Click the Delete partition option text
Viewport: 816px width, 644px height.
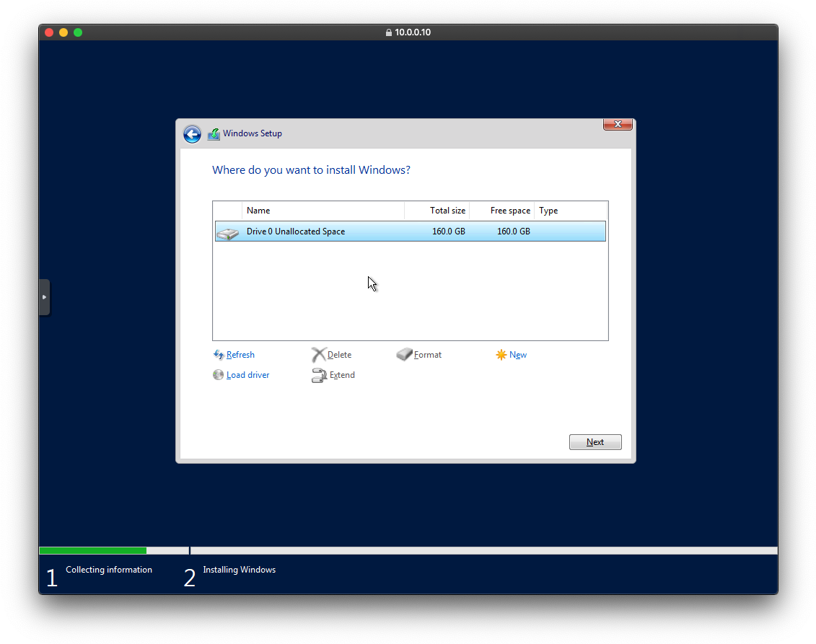pos(339,355)
